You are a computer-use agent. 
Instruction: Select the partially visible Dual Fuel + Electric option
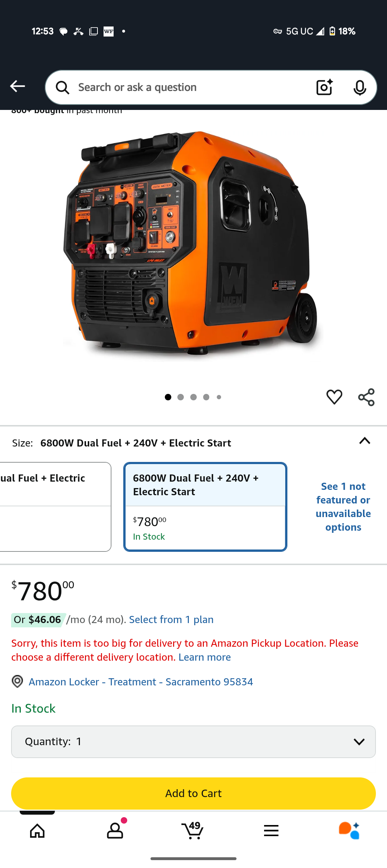pos(55,507)
